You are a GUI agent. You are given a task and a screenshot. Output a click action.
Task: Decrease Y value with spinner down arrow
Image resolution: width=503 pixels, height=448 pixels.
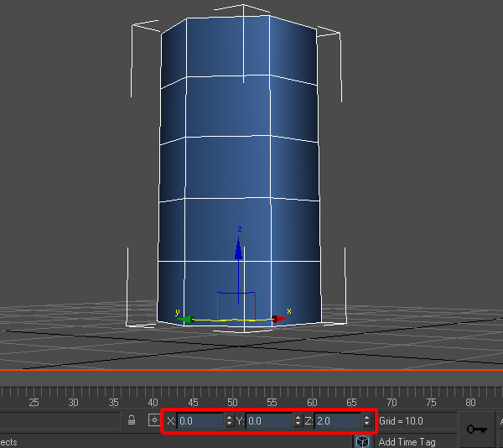point(298,424)
